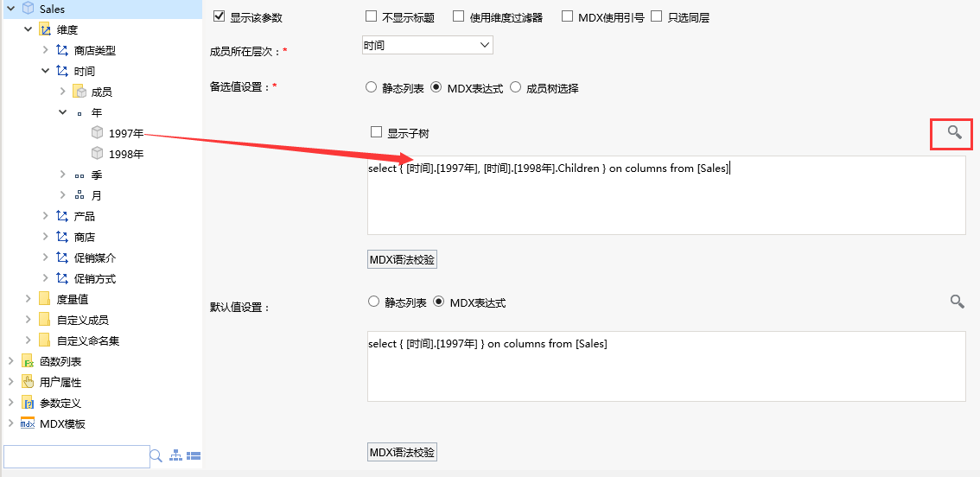The image size is (980, 477).
Task: Enable the 只选同层 checkbox
Action: coord(656,16)
